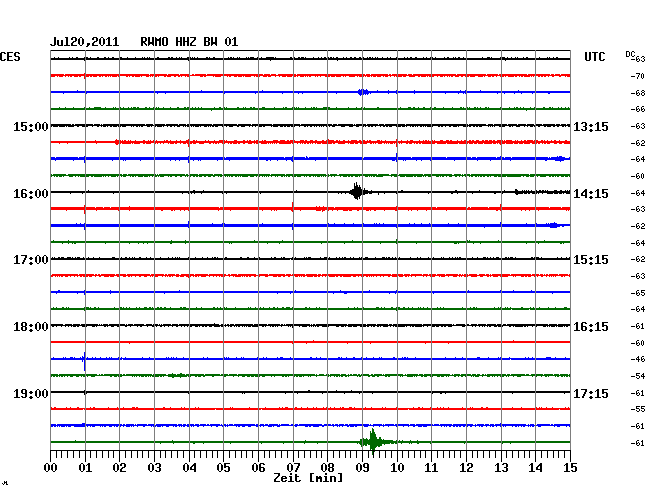Viewport: 650px width, 494px height.
Task: Click the black signal onset past minute 13 on the 16:00 trace
Action: [517, 192]
